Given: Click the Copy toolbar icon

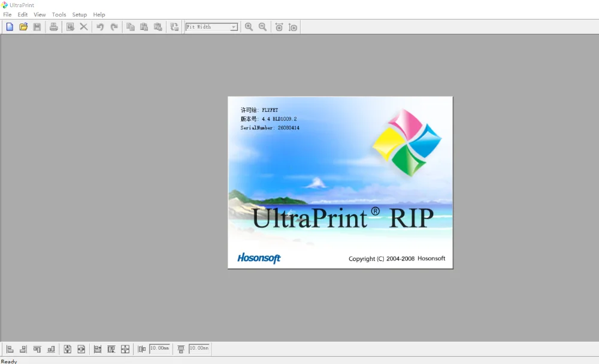Looking at the screenshot, I should (130, 27).
